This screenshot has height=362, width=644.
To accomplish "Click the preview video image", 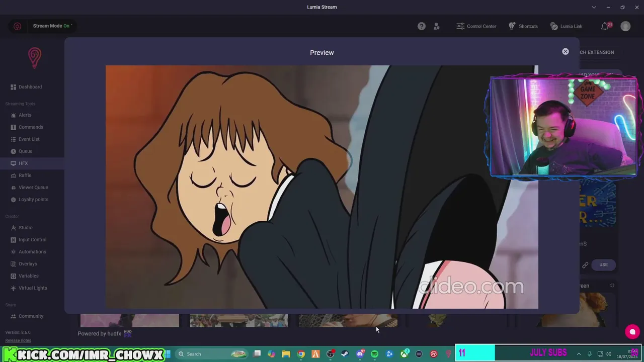I will tap(322, 187).
